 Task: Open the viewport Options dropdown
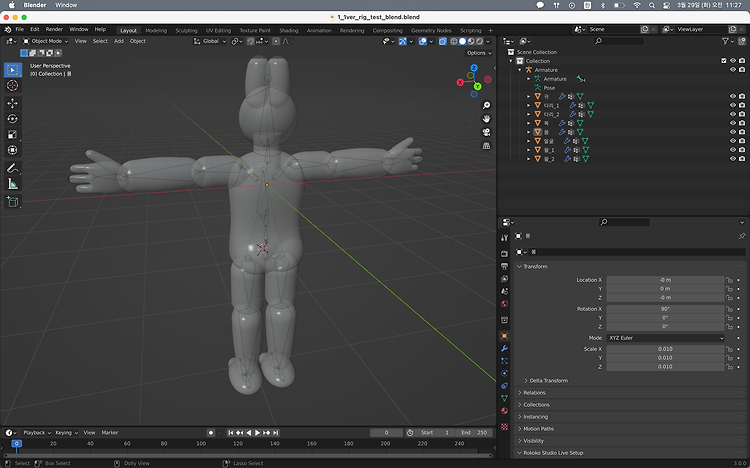[x=479, y=53]
